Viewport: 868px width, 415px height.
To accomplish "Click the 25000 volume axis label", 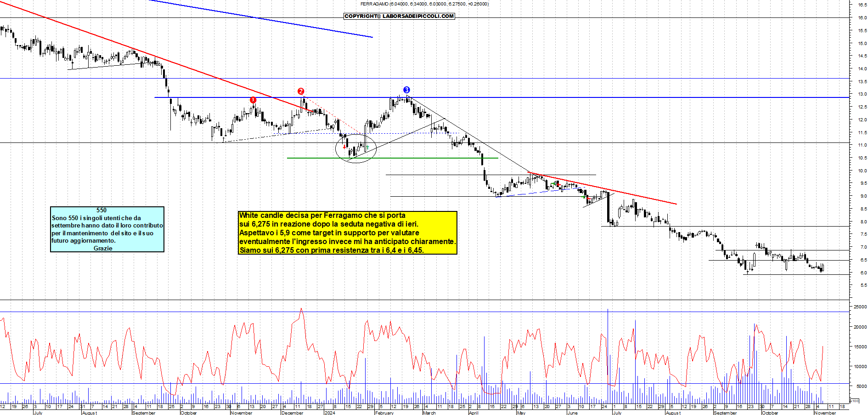I will pos(860,307).
